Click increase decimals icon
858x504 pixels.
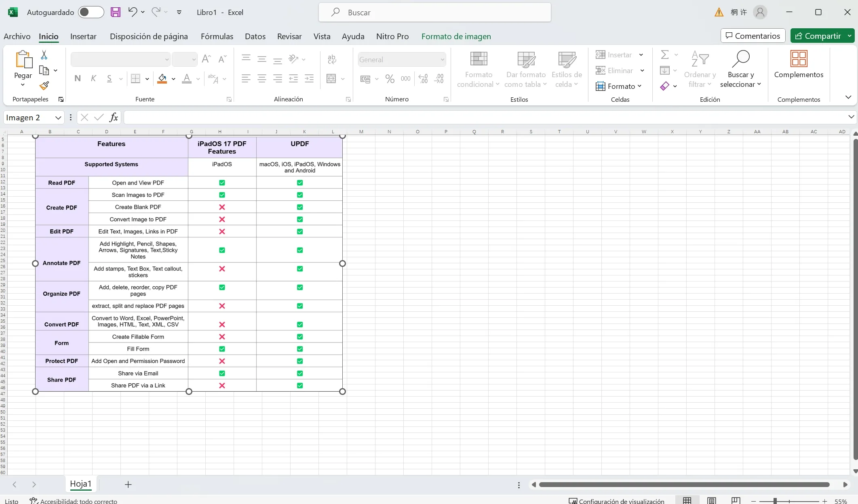point(423,78)
